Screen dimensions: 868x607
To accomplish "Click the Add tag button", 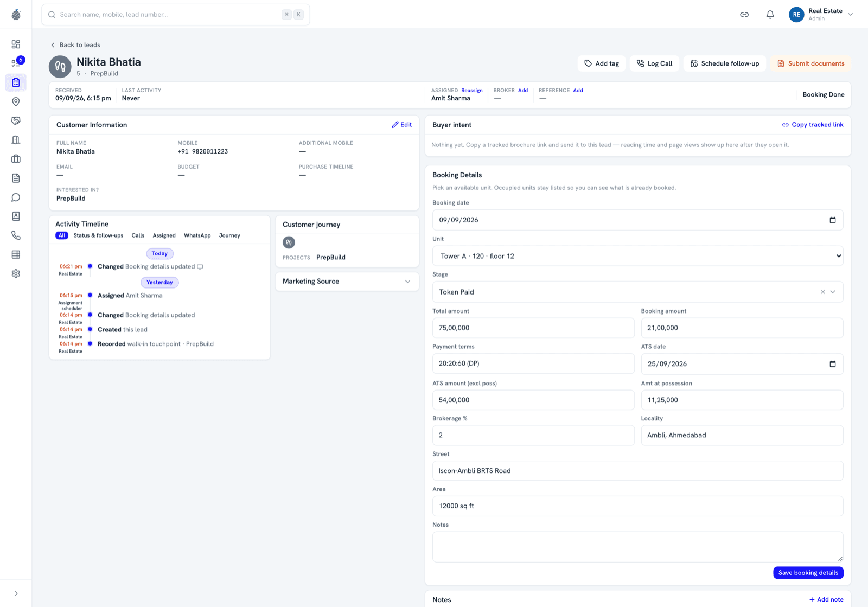I will (x=602, y=63).
